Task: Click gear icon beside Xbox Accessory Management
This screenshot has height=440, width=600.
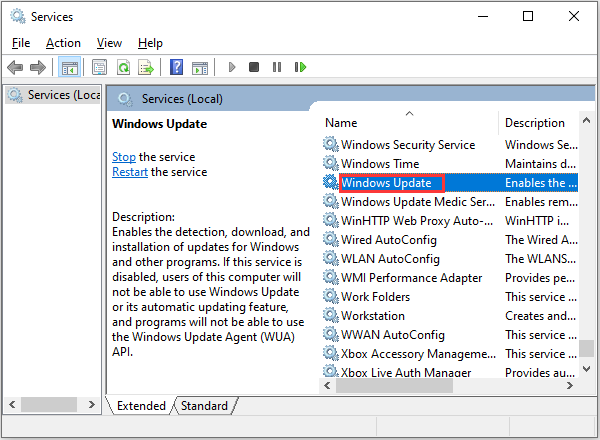Action: point(331,354)
